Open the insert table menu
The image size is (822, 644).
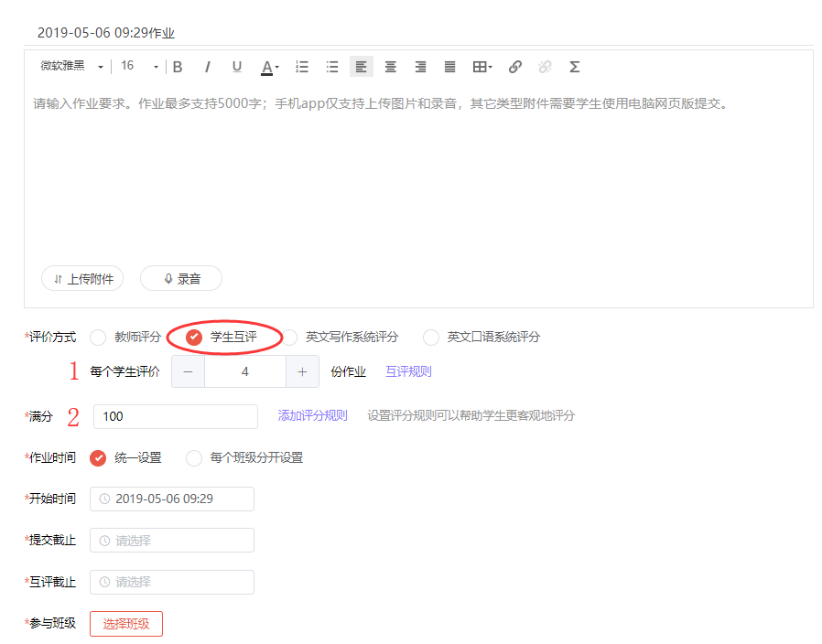(x=482, y=67)
